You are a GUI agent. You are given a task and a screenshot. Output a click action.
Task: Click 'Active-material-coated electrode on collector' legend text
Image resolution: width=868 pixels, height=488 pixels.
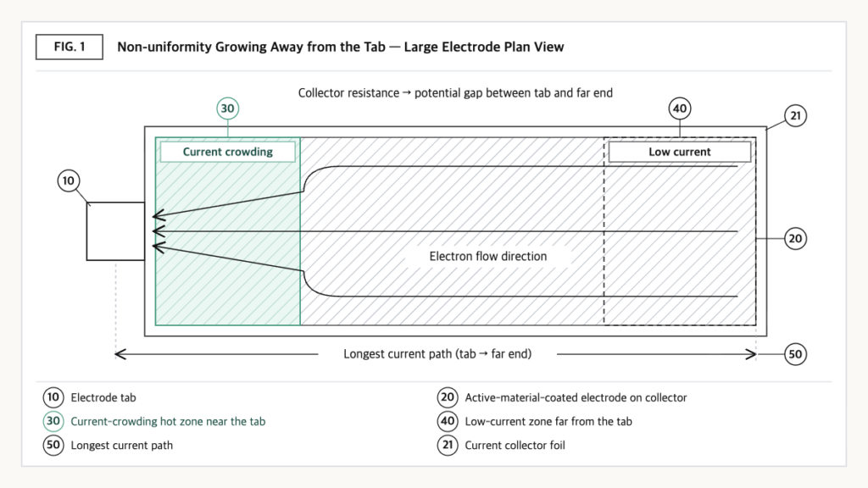pyautogui.click(x=576, y=398)
